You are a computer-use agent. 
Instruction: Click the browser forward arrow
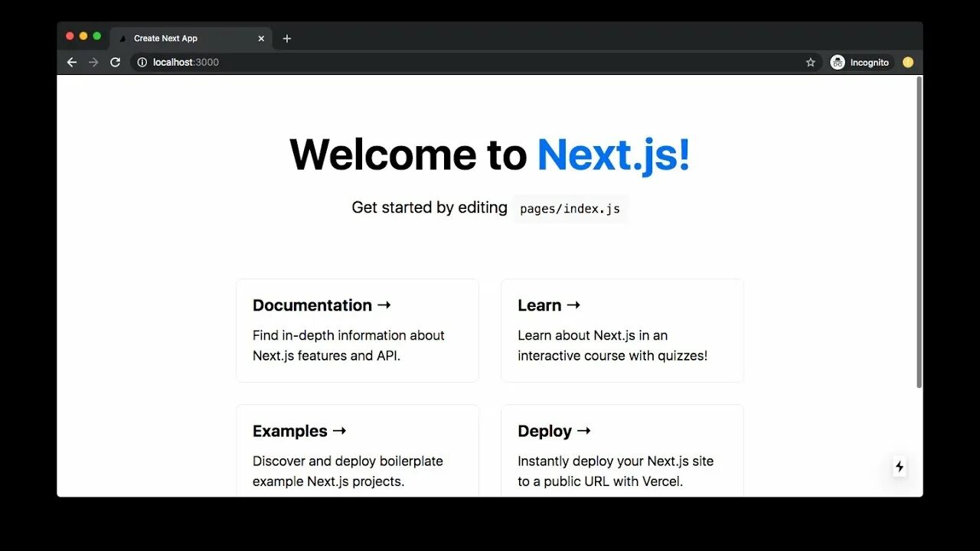point(93,63)
